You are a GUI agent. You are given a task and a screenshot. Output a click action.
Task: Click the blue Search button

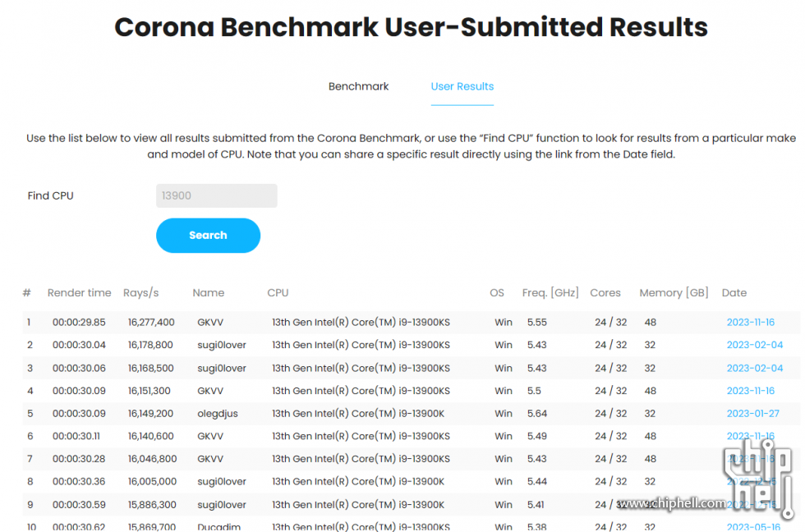(x=208, y=236)
